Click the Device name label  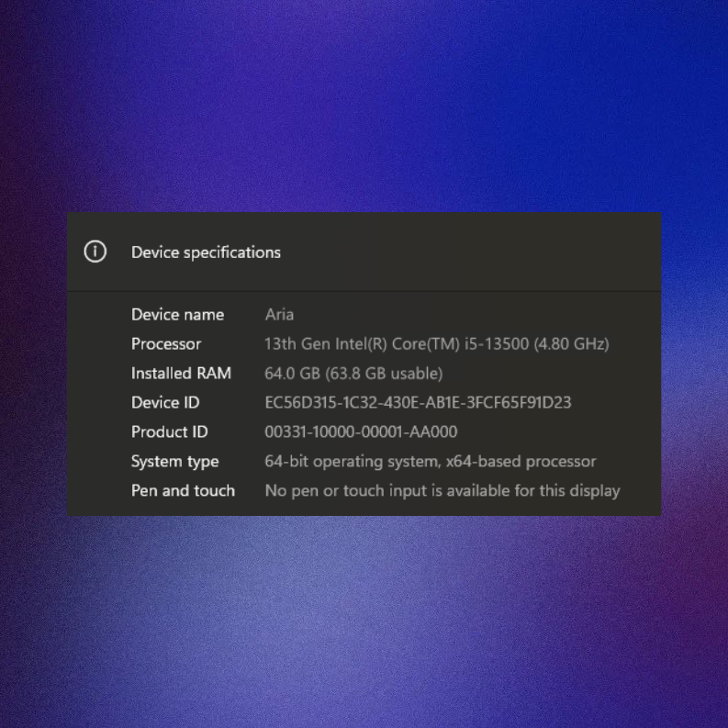pos(177,315)
